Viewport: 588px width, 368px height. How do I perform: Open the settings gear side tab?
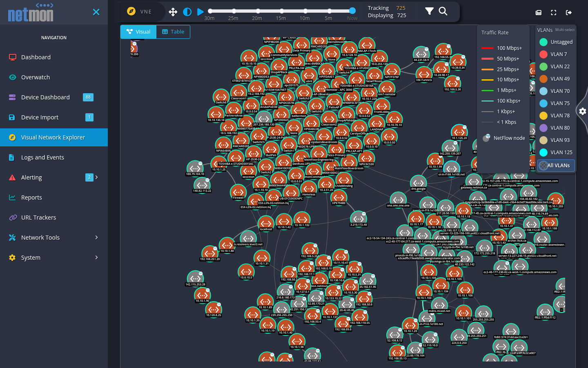pos(583,111)
